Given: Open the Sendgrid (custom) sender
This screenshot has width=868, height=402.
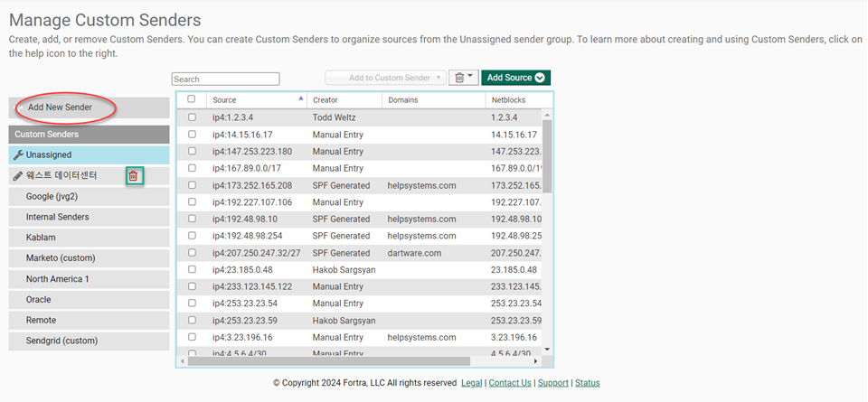Looking at the screenshot, I should pyautogui.click(x=89, y=341).
